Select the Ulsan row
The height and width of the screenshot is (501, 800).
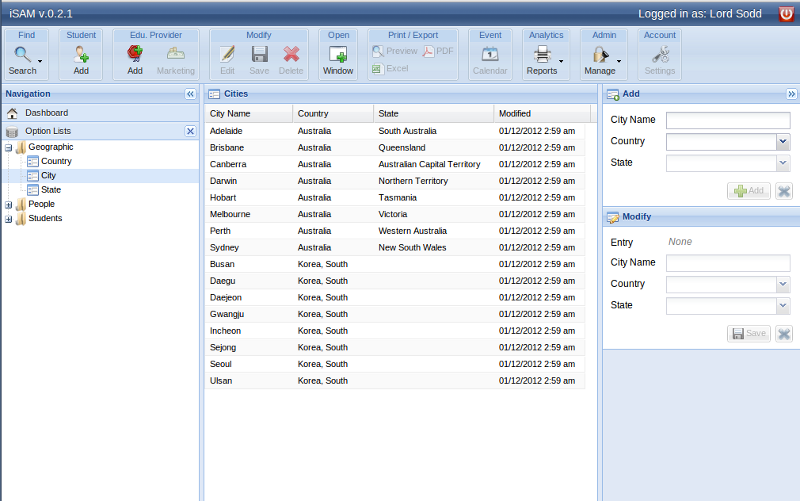coord(394,381)
